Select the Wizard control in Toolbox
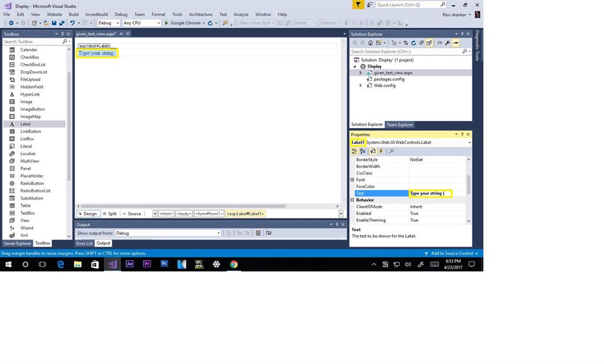Image resolution: width=604 pixels, height=364 pixels. pos(27,228)
